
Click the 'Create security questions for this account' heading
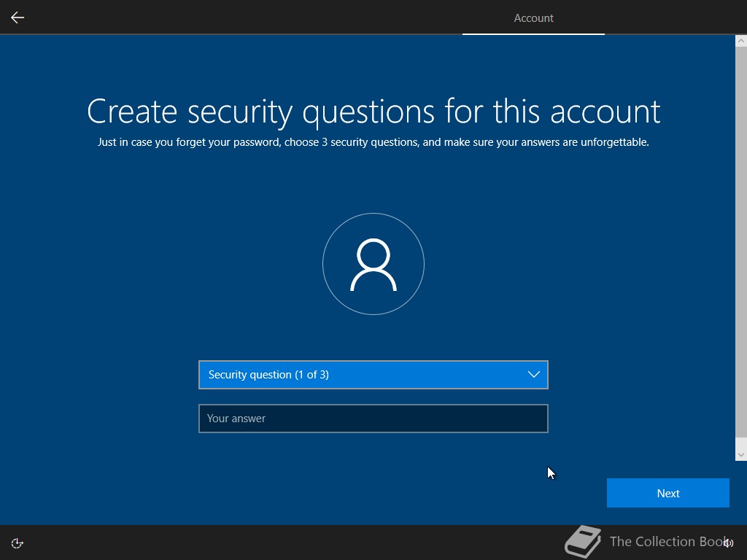tap(373, 112)
